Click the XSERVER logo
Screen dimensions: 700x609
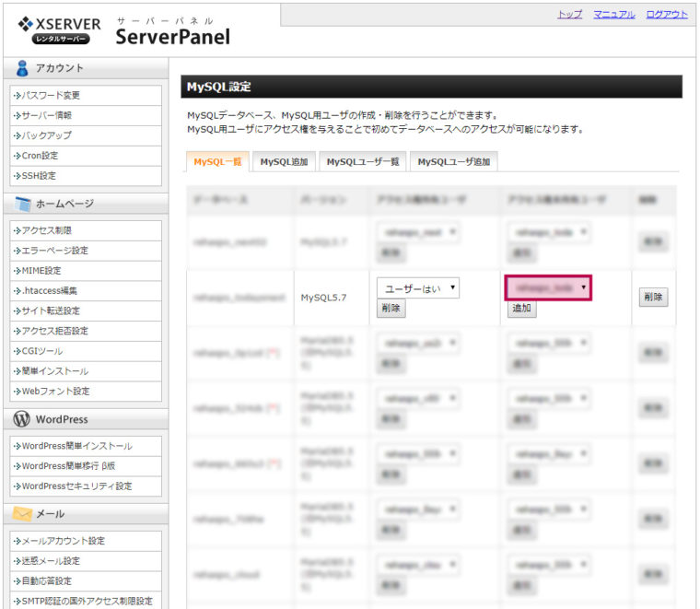pos(59,29)
